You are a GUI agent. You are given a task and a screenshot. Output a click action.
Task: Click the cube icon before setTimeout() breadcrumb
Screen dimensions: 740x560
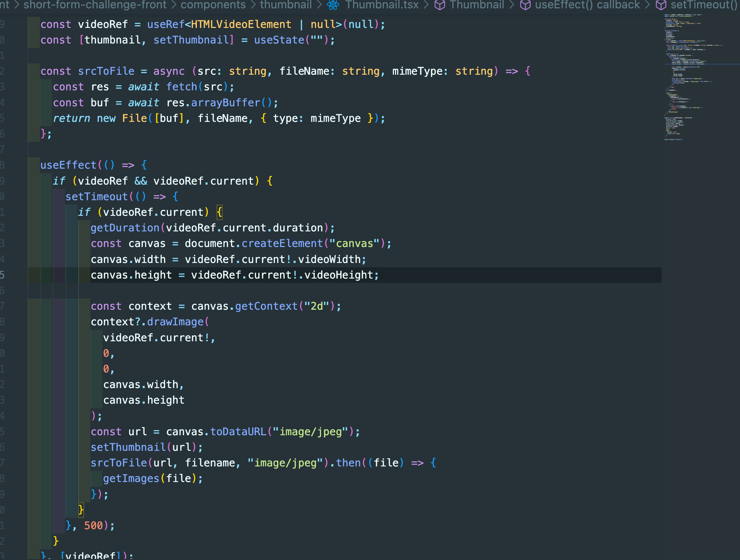[x=661, y=5]
